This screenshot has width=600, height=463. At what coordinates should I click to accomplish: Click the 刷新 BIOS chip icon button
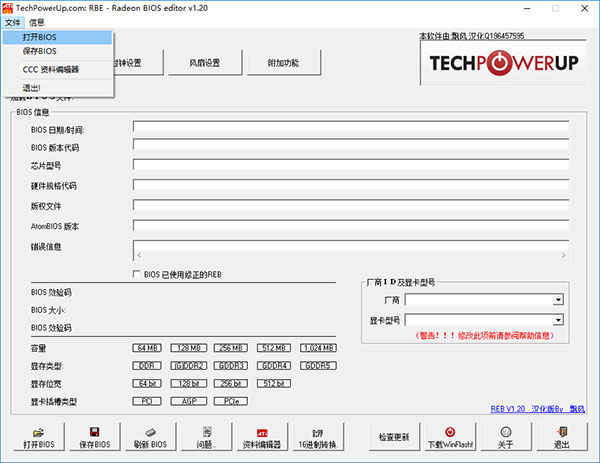[150, 437]
